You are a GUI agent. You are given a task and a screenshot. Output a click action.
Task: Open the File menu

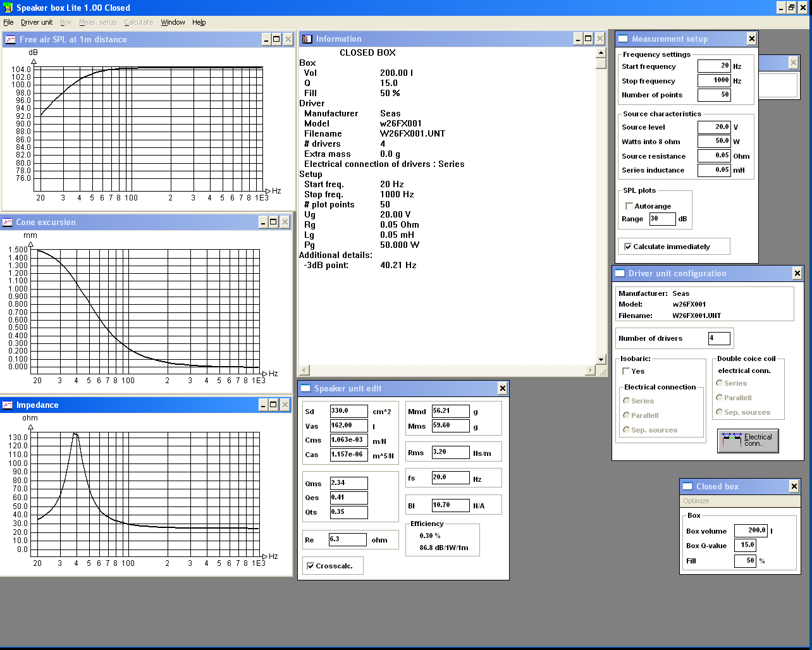pyautogui.click(x=8, y=22)
